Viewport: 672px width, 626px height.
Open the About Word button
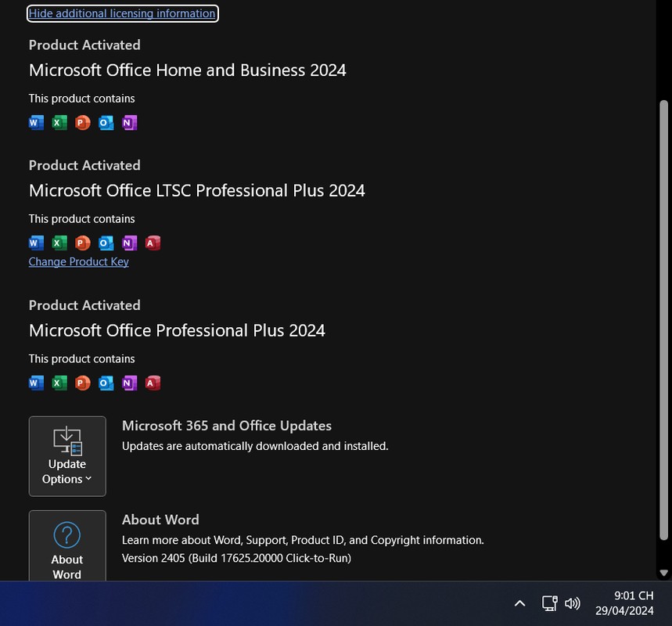click(67, 546)
